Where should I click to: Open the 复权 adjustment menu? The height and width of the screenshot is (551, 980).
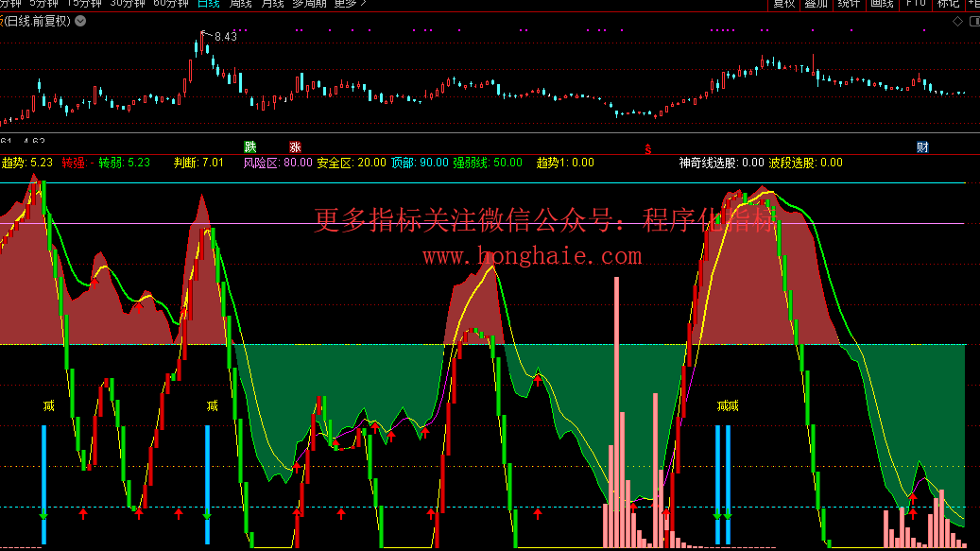pyautogui.click(x=784, y=4)
